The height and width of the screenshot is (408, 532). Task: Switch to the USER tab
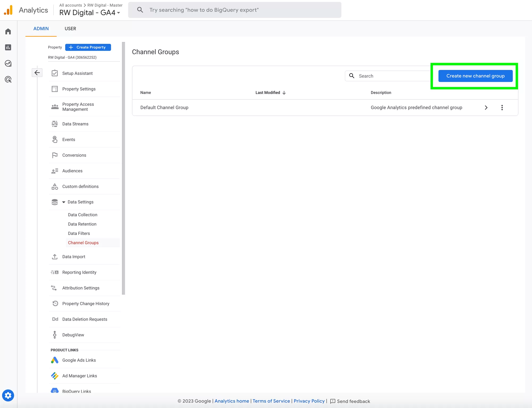pos(70,29)
